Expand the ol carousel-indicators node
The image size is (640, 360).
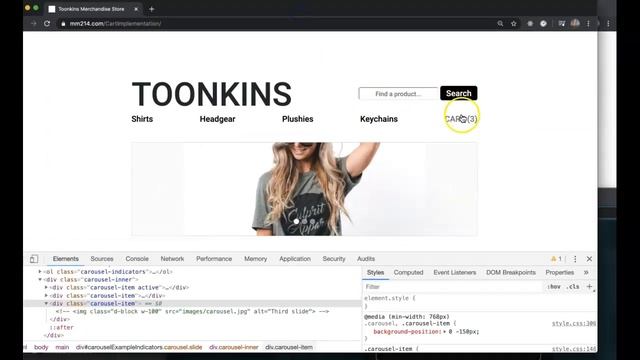point(40,271)
